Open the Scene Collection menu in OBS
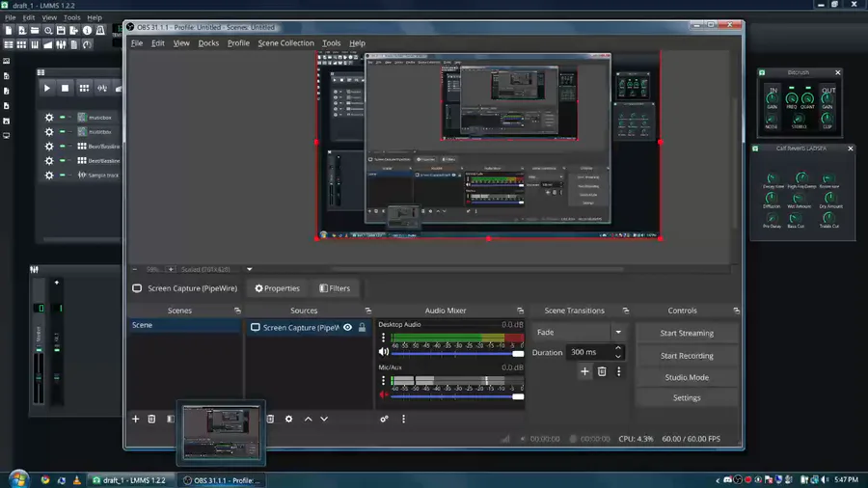The image size is (868, 488). 285,43
